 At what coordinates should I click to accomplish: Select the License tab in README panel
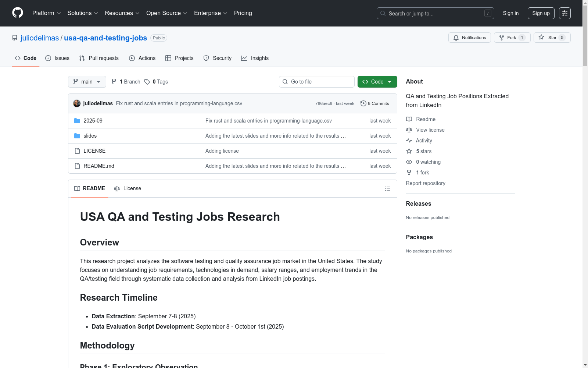pyautogui.click(x=128, y=188)
